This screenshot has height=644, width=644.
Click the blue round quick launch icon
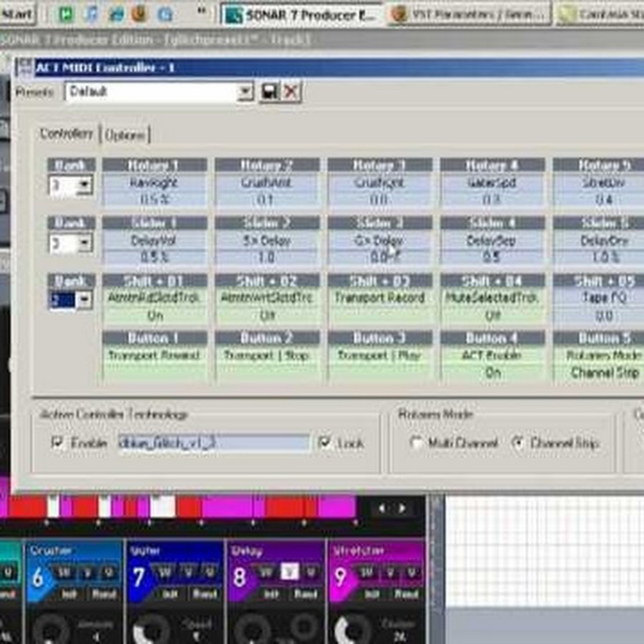click(x=165, y=15)
